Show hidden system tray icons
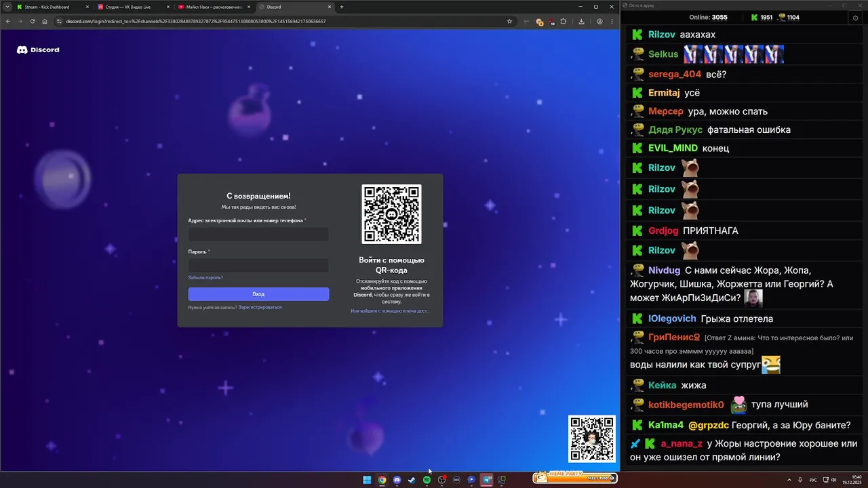This screenshot has width=868, height=488. pos(791,480)
